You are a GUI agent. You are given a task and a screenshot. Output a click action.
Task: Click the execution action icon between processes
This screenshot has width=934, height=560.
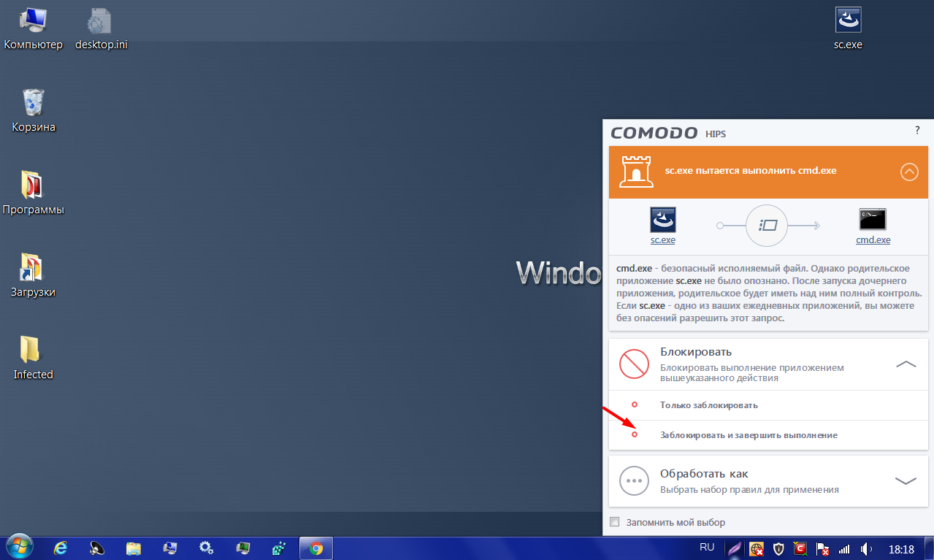point(766,225)
